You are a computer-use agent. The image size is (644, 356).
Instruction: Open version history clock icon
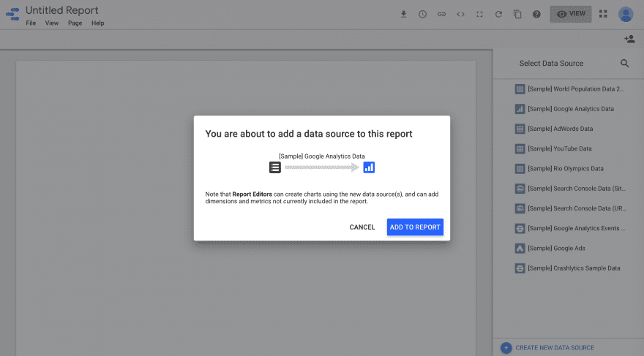pos(422,15)
